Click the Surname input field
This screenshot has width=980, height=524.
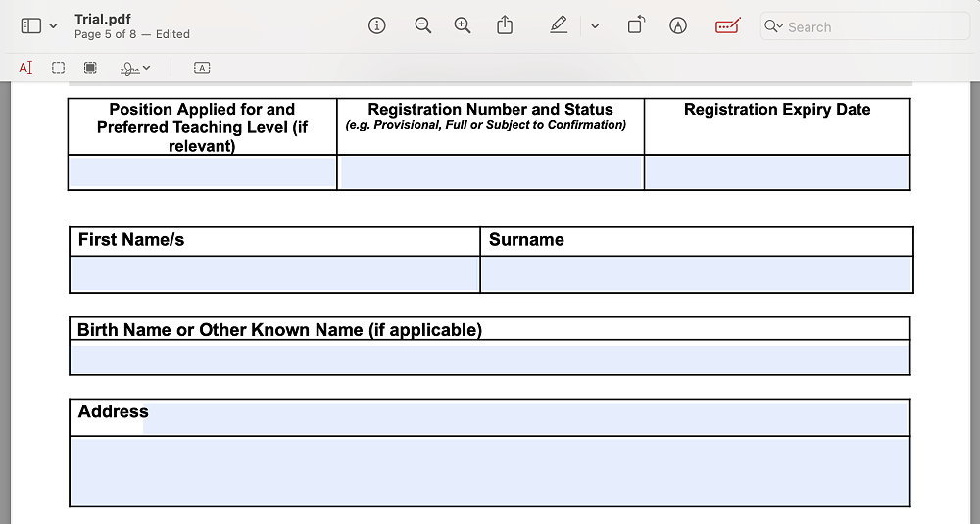(696, 274)
